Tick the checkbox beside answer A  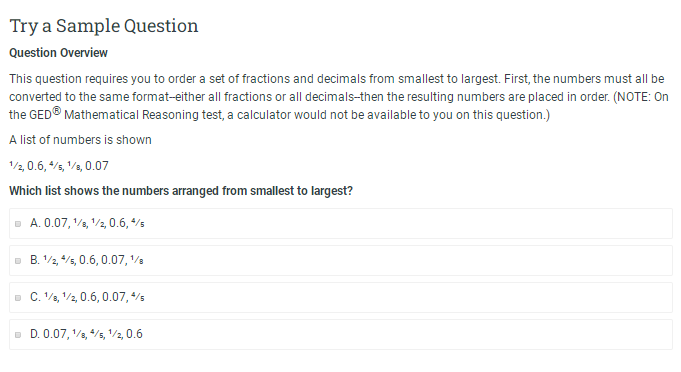[x=18, y=224]
